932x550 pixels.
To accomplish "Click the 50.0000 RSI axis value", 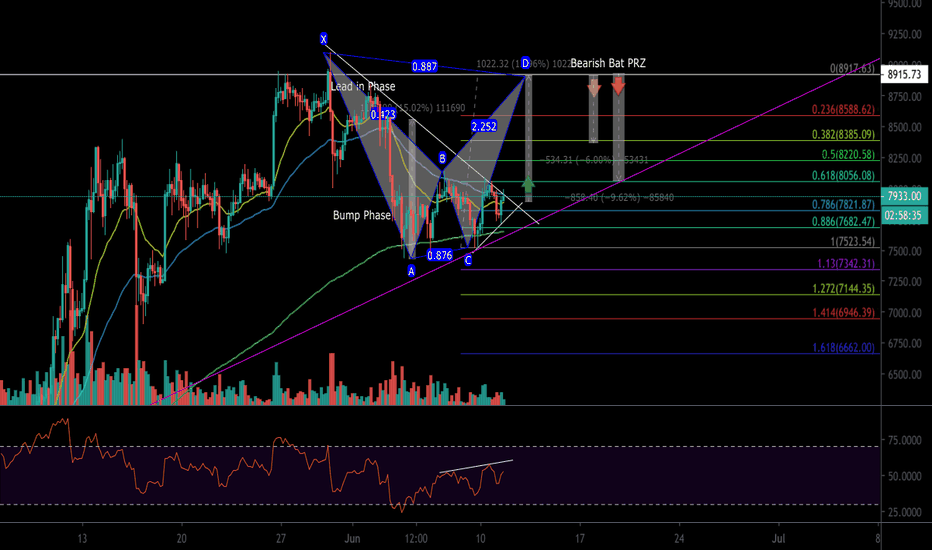I will (904, 476).
